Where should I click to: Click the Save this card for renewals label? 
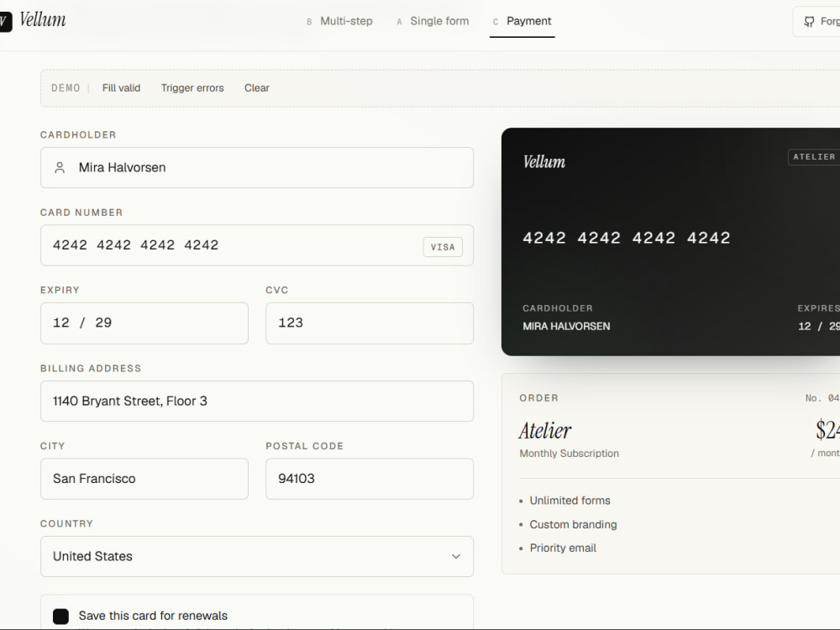153,616
